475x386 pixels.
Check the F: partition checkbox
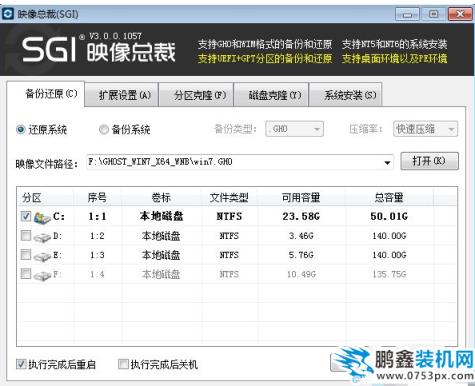[26, 274]
